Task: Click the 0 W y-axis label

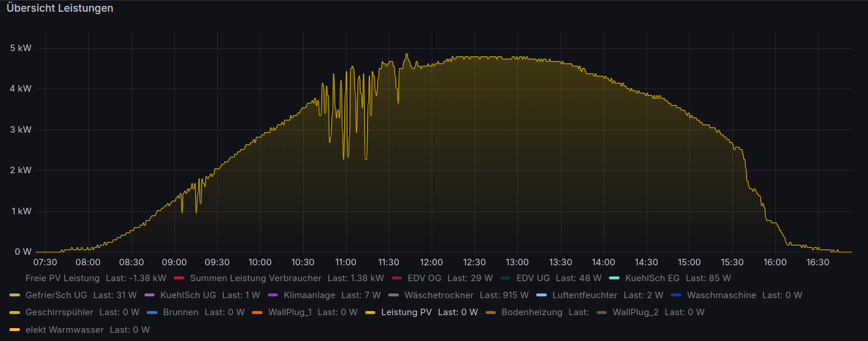Action: [23, 252]
